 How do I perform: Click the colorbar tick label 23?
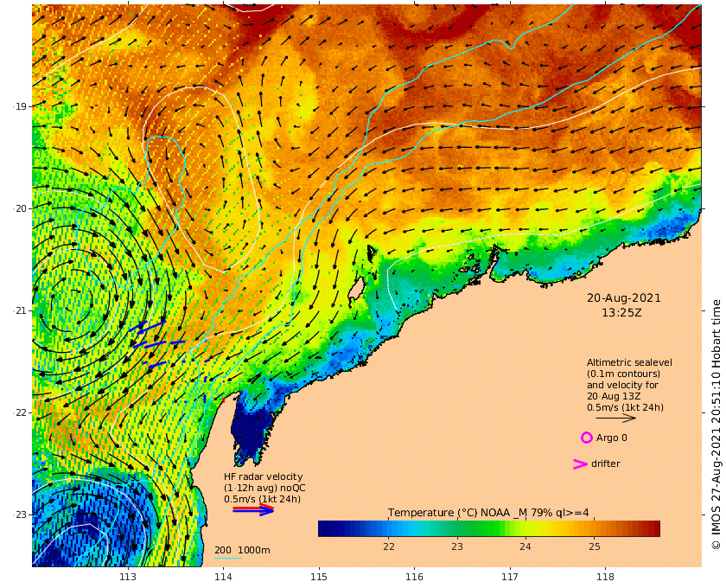click(x=457, y=546)
